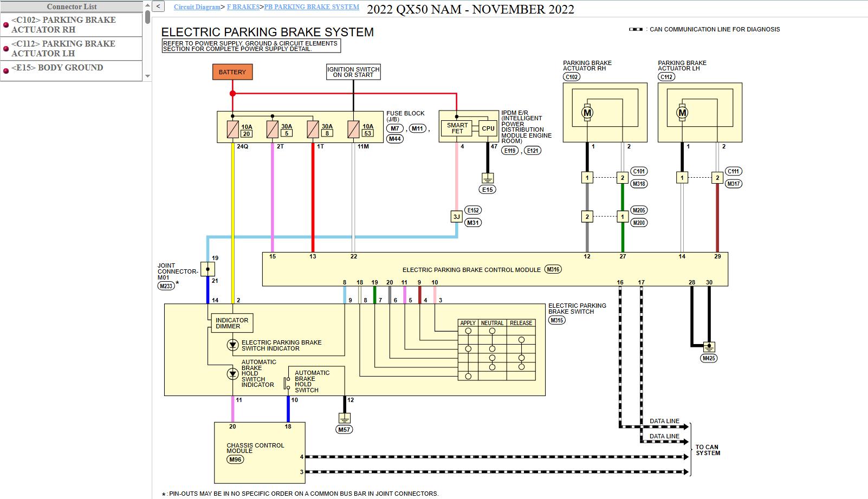Click the M57 ground connector tag
Viewport: 868px width, 499px height.
pyautogui.click(x=344, y=430)
